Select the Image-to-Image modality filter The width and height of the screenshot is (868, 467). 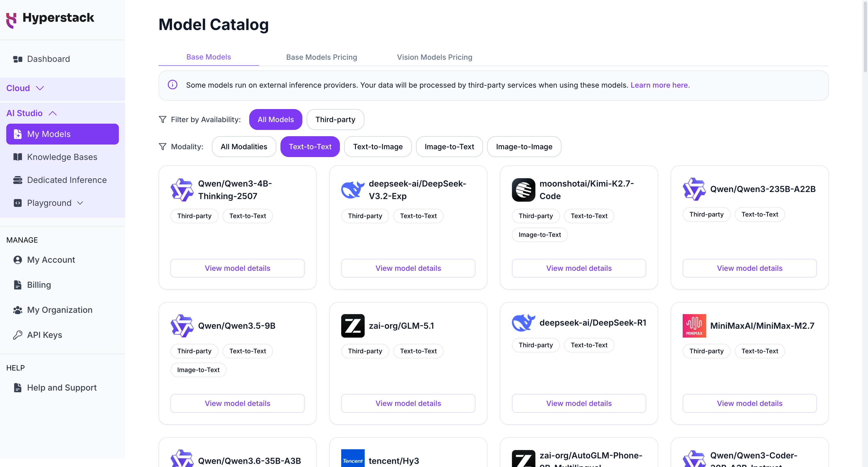[x=524, y=147]
